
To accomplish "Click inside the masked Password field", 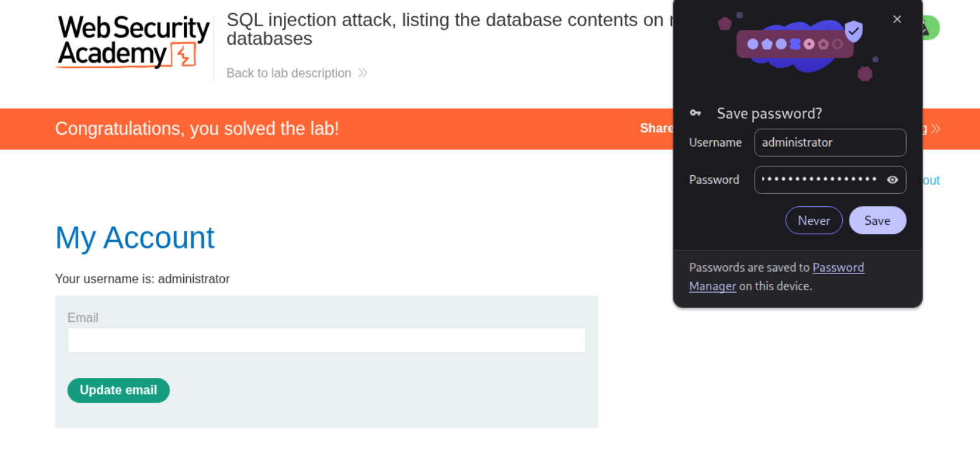I will tap(819, 180).
